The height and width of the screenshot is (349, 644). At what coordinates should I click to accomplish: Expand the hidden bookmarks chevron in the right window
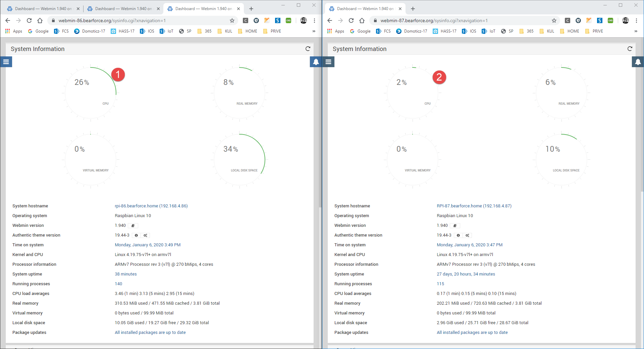pos(636,31)
